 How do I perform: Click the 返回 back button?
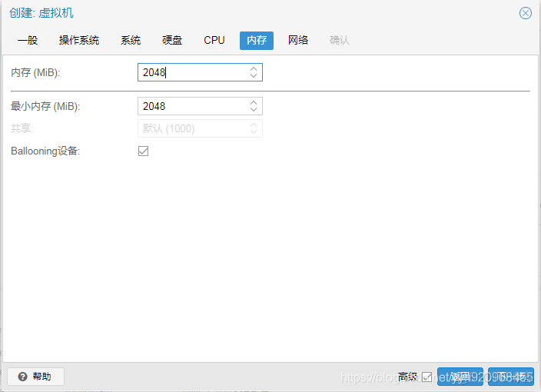point(460,377)
